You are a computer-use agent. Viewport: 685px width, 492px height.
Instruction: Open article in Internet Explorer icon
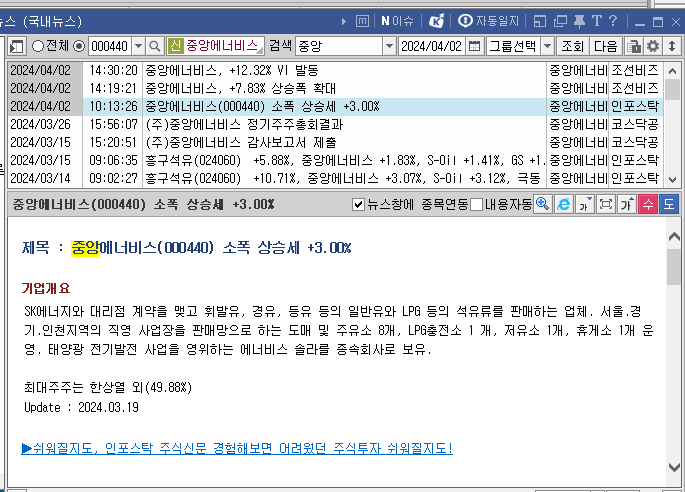click(x=564, y=204)
